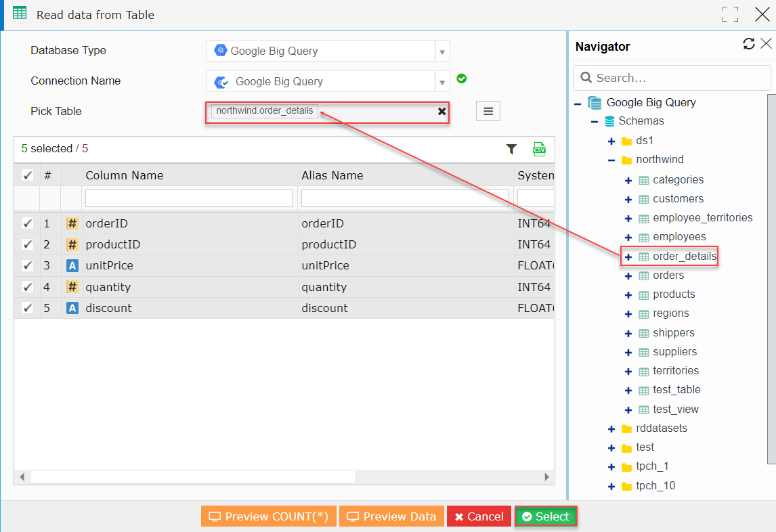Click the filter funnel icon
776x532 pixels.
tap(511, 149)
